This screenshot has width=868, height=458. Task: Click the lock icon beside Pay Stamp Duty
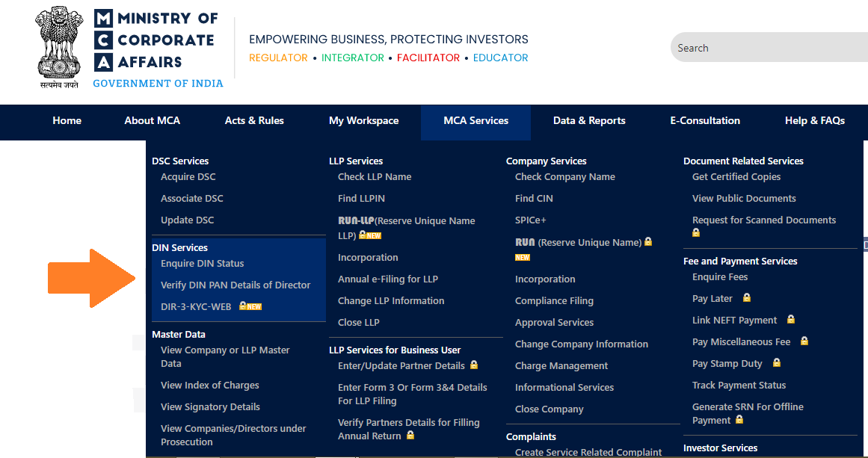click(x=776, y=362)
